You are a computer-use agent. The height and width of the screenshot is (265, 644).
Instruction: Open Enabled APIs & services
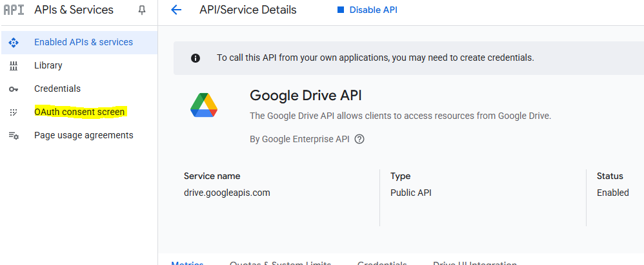pos(79,43)
